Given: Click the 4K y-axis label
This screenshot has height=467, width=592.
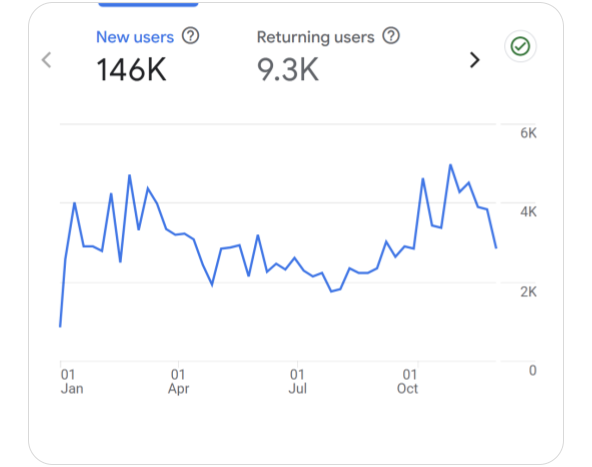Looking at the screenshot, I should pyautogui.click(x=528, y=212).
